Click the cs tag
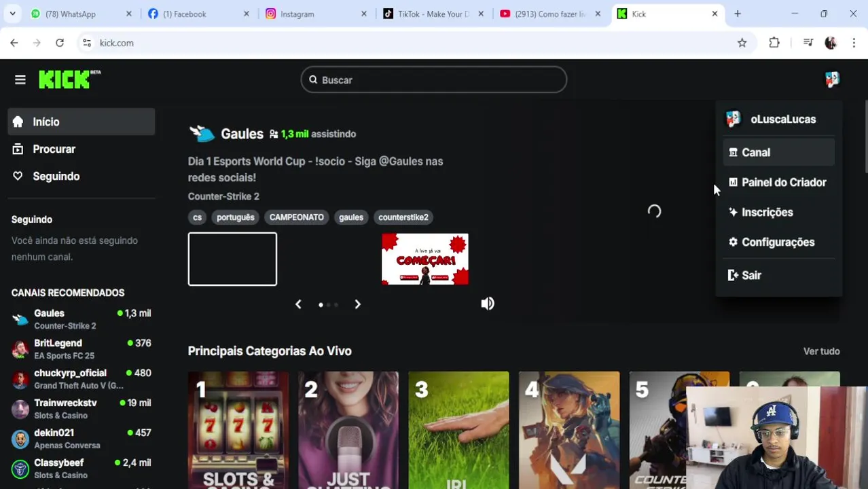Viewport: 868px width, 489px height. [x=197, y=217]
